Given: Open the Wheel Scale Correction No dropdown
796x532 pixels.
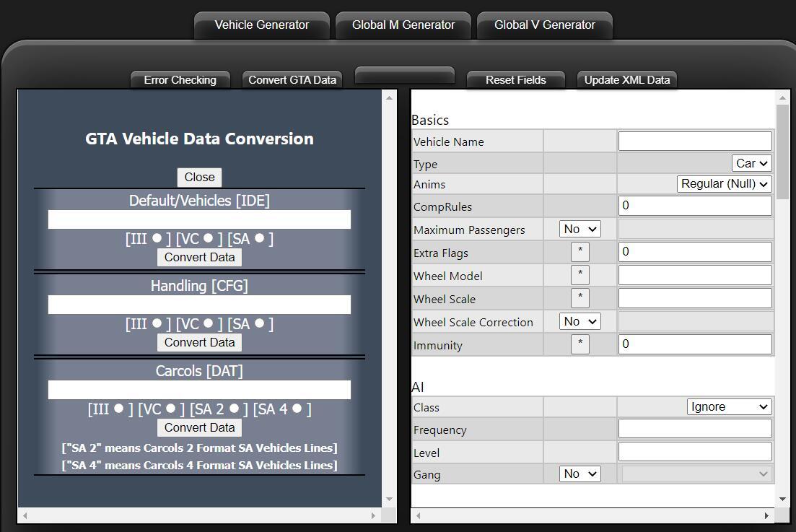Looking at the screenshot, I should [x=579, y=321].
